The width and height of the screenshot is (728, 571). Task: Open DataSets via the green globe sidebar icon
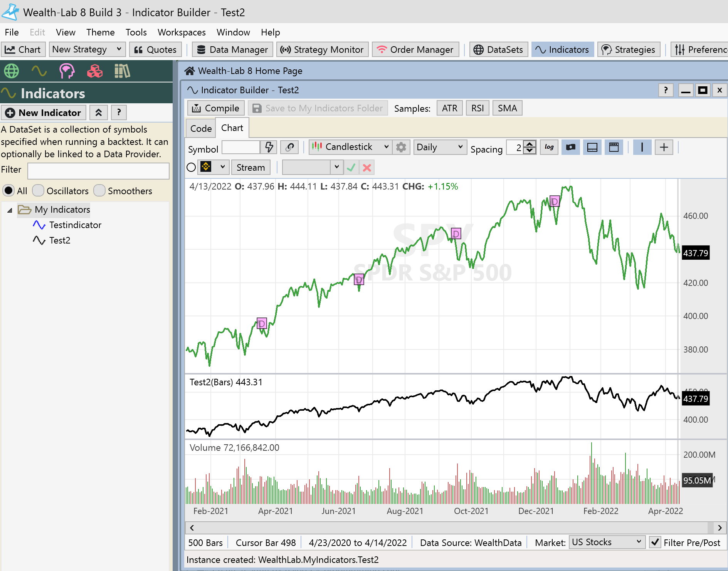click(11, 71)
